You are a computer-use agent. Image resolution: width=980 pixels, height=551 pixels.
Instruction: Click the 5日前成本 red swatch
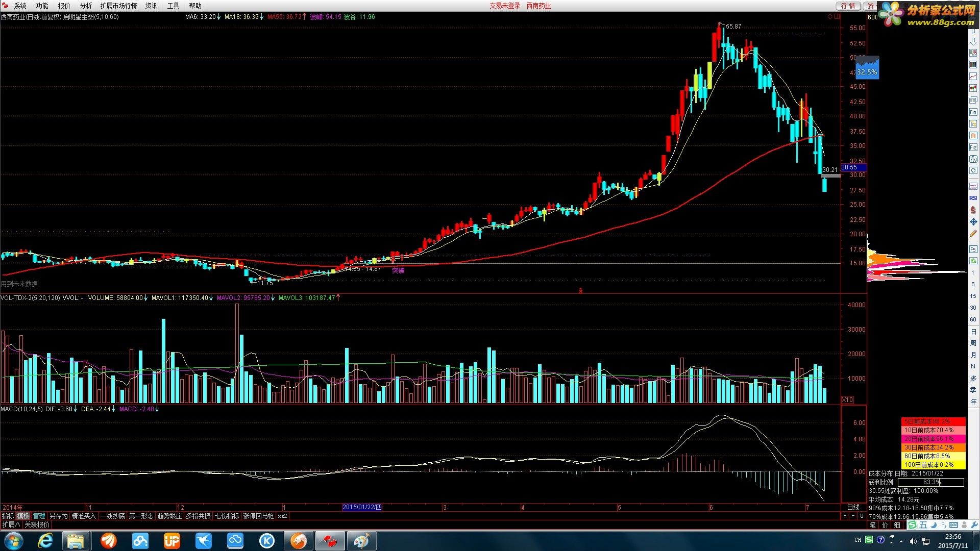click(933, 421)
